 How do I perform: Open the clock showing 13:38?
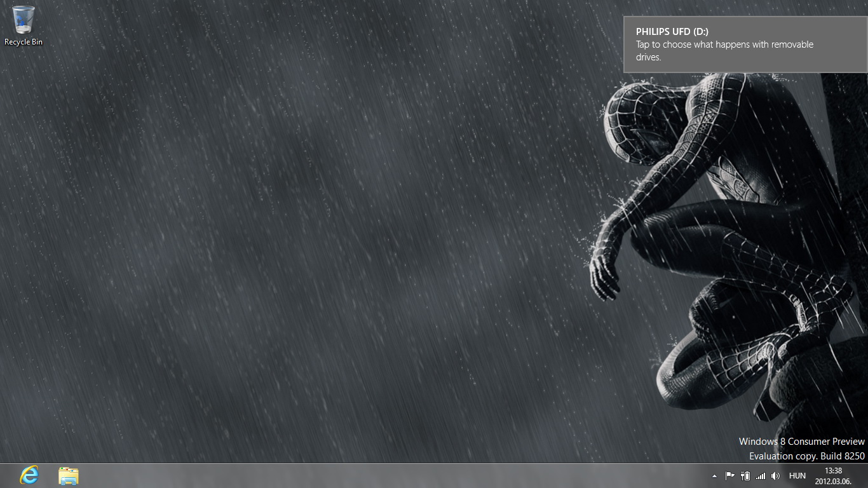coord(833,476)
